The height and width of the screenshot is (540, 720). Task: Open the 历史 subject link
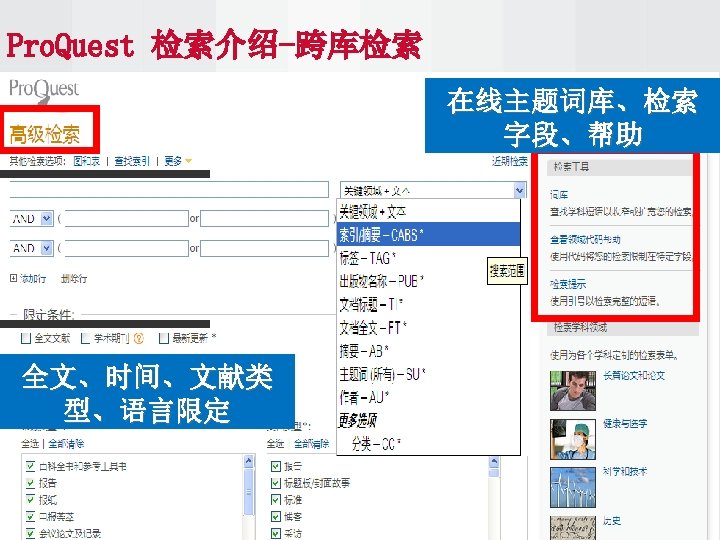pyautogui.click(x=612, y=521)
